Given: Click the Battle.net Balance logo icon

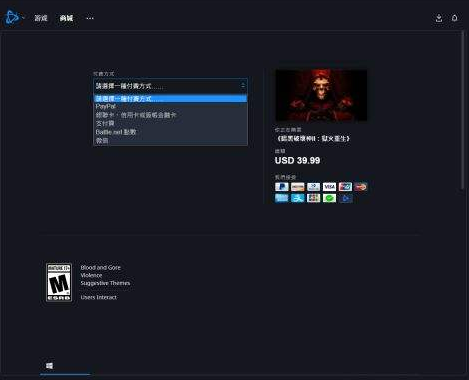Looking at the screenshot, I should 345,198.
